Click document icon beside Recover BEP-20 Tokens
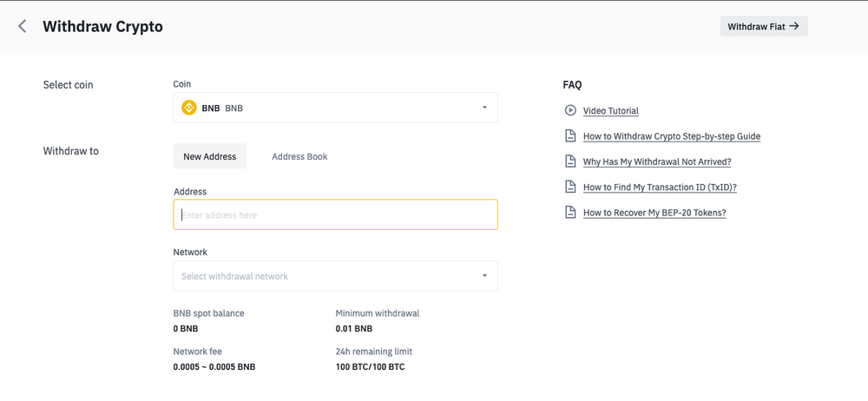Viewport: 868px width, 401px height. [570, 213]
